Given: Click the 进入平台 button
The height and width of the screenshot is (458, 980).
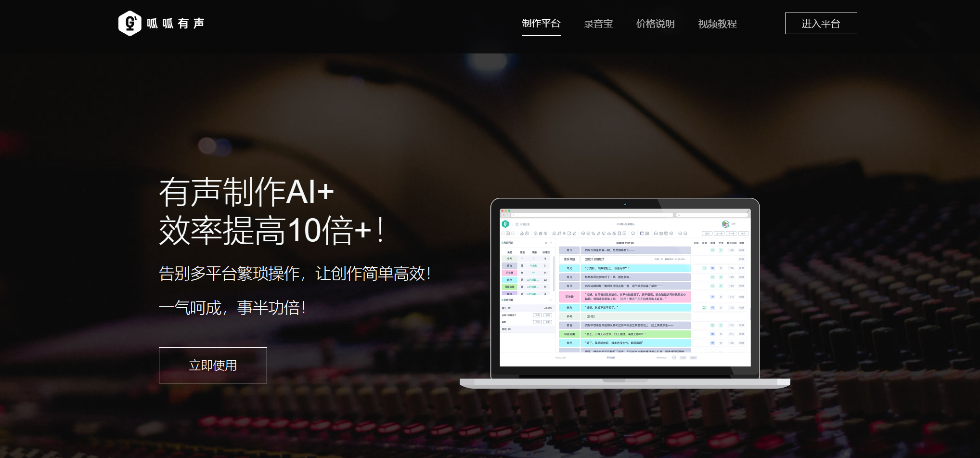Looking at the screenshot, I should coord(821,24).
